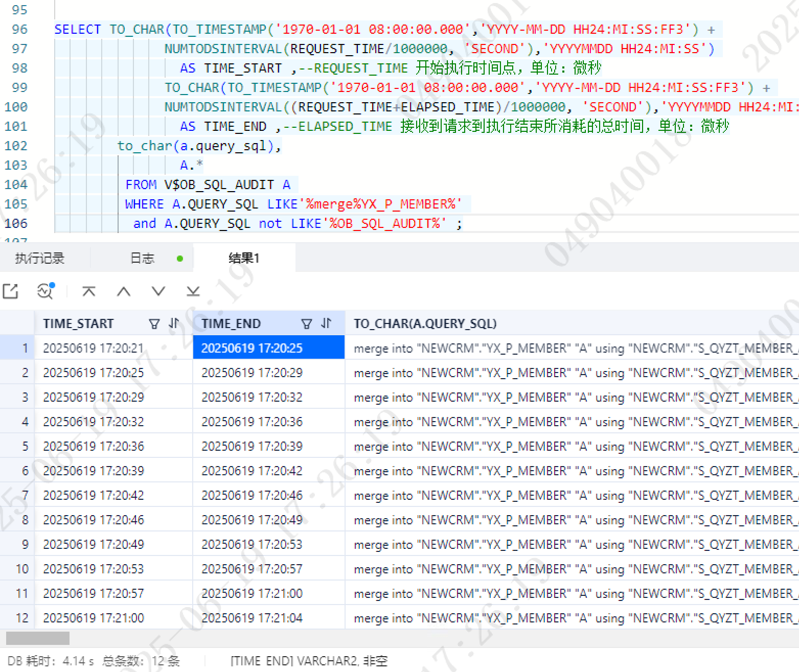The image size is (799, 672).
Task: Select DB 耗时 4.14 s status text
Action: click(51, 661)
